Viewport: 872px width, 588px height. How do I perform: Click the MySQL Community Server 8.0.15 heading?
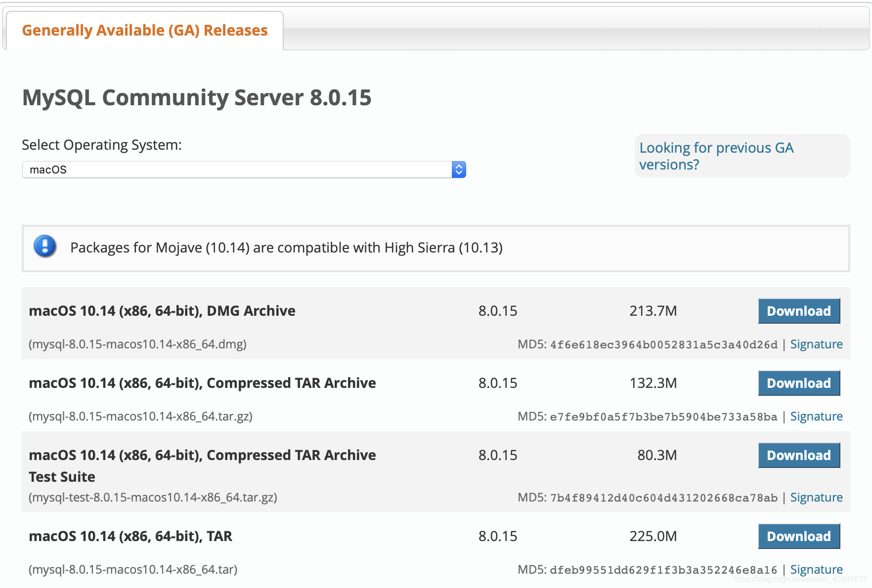coord(197,97)
